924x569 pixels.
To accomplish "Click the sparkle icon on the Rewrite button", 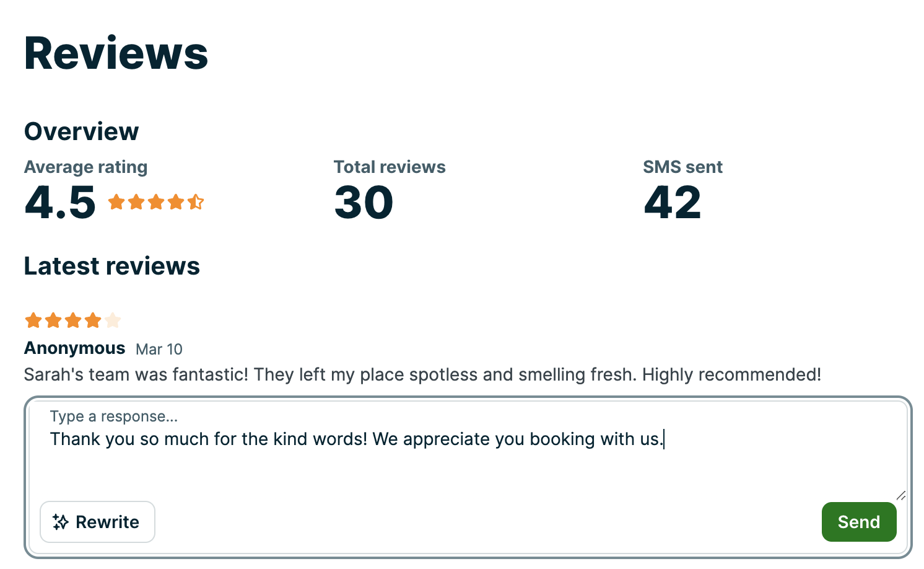I will (x=61, y=522).
